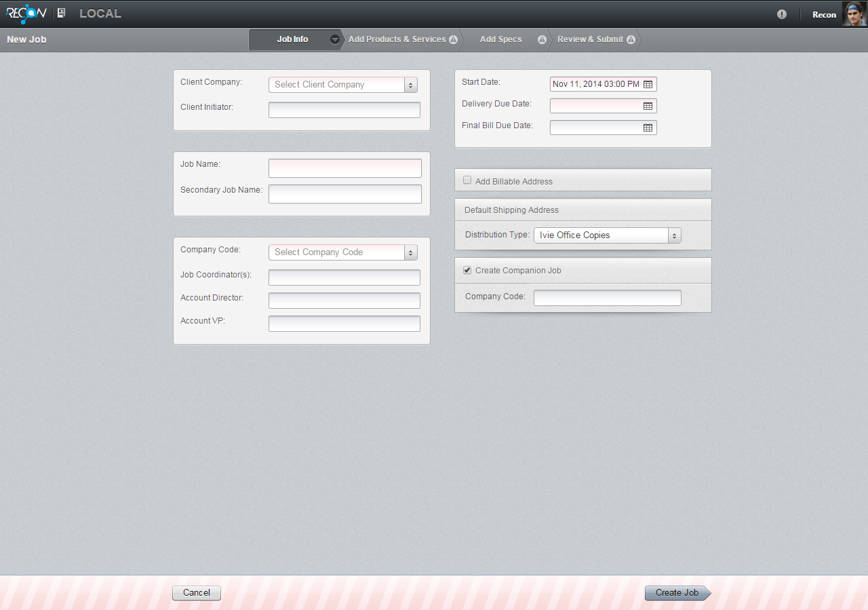868x610 pixels.
Task: Click the Cancel button
Action: (197, 593)
